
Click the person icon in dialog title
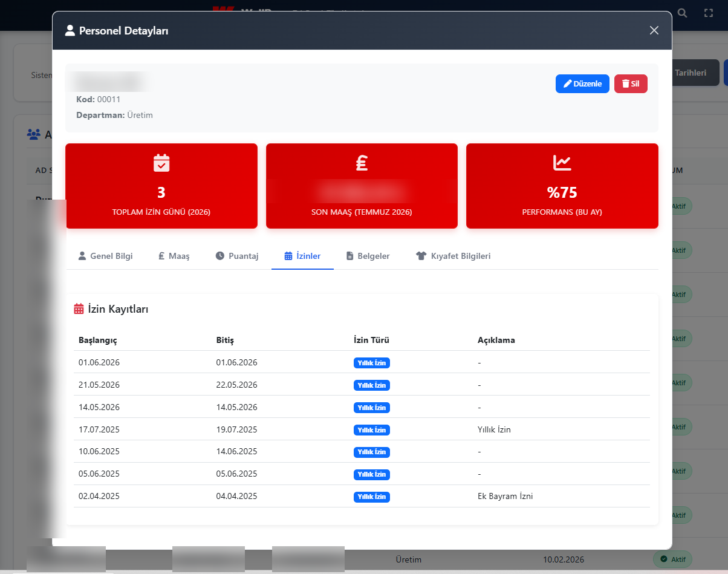(x=70, y=30)
